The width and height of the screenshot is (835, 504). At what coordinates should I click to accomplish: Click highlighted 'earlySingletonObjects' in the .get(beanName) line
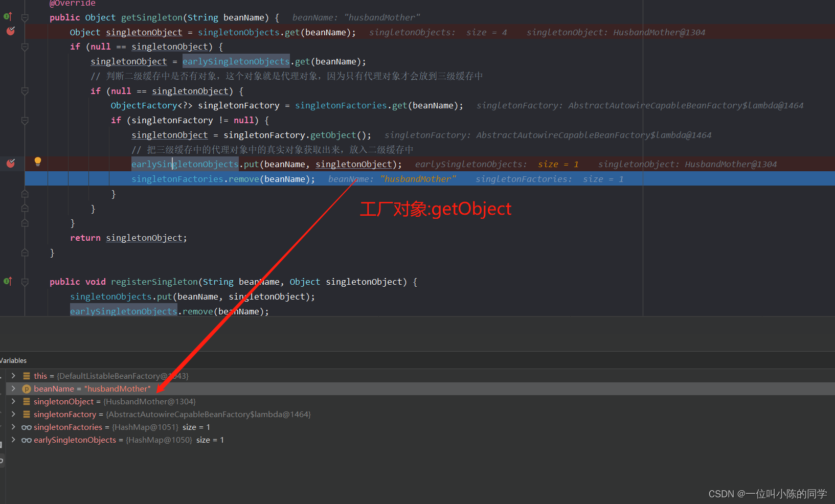pyautogui.click(x=236, y=61)
